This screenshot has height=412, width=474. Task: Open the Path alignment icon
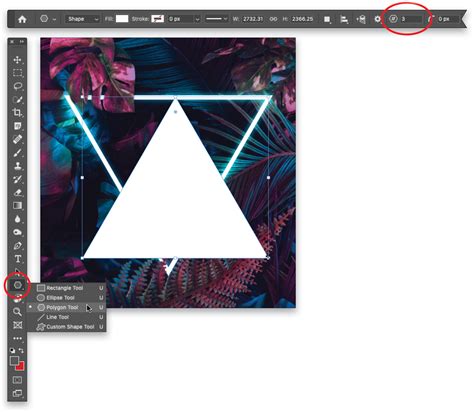pos(344,19)
